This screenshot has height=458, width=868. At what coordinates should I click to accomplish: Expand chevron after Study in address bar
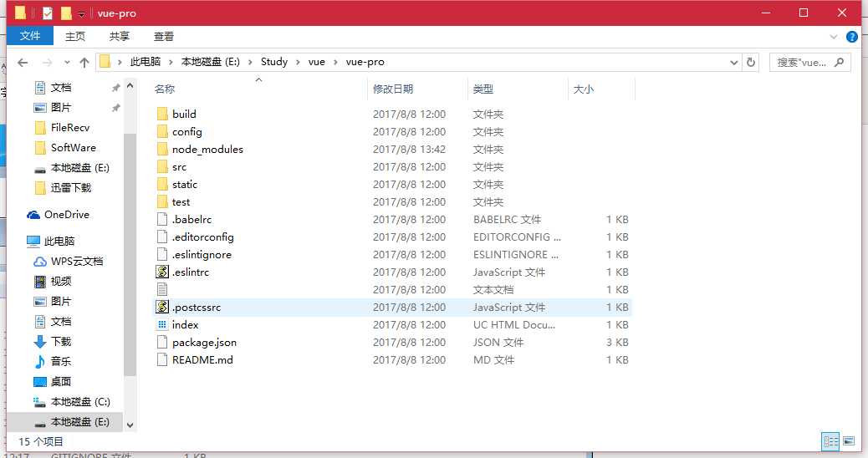tap(298, 62)
